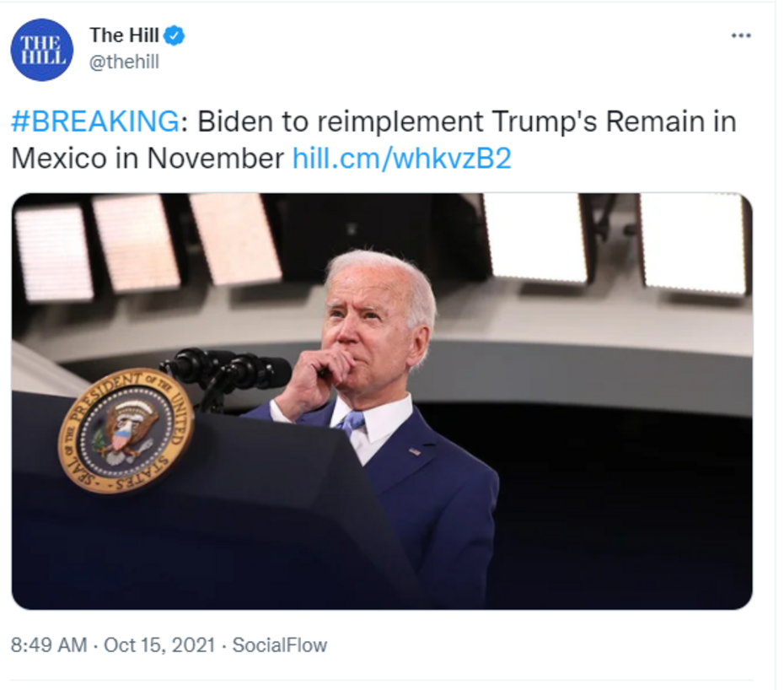Open the @thehill handle profile
Screen dimensions: 784x690
coord(124,62)
